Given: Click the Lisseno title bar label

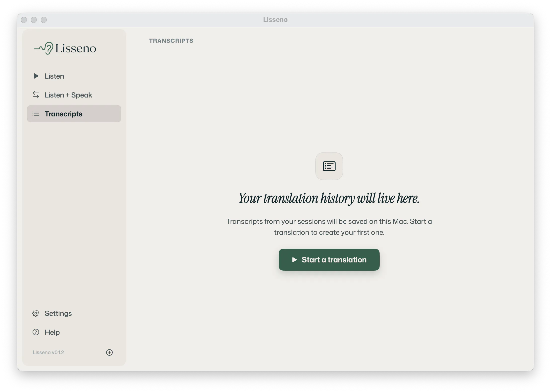Looking at the screenshot, I should pyautogui.click(x=275, y=20).
